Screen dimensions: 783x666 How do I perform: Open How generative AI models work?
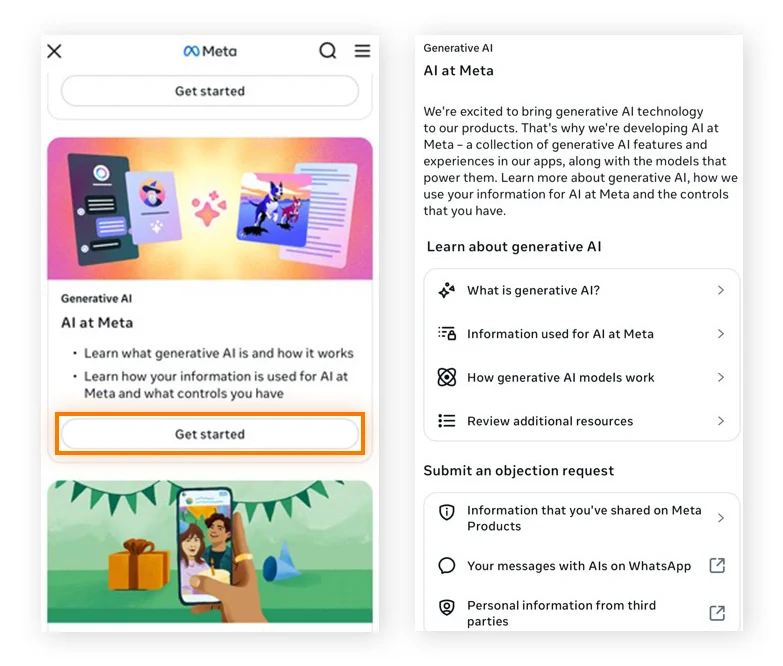coord(582,377)
